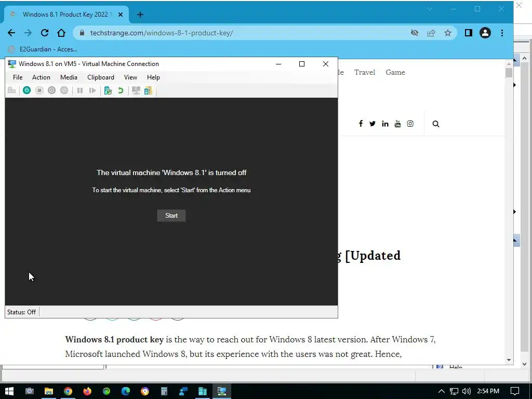Open the Help menu
Image resolution: width=532 pixels, height=399 pixels.
[153, 77]
